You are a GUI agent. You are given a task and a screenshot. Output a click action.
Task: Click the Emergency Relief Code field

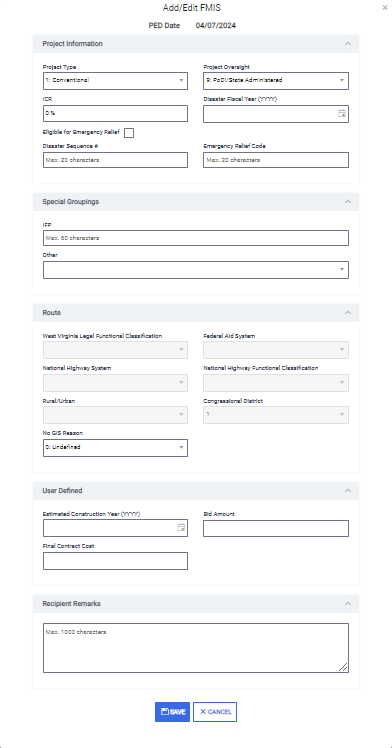pos(276,160)
